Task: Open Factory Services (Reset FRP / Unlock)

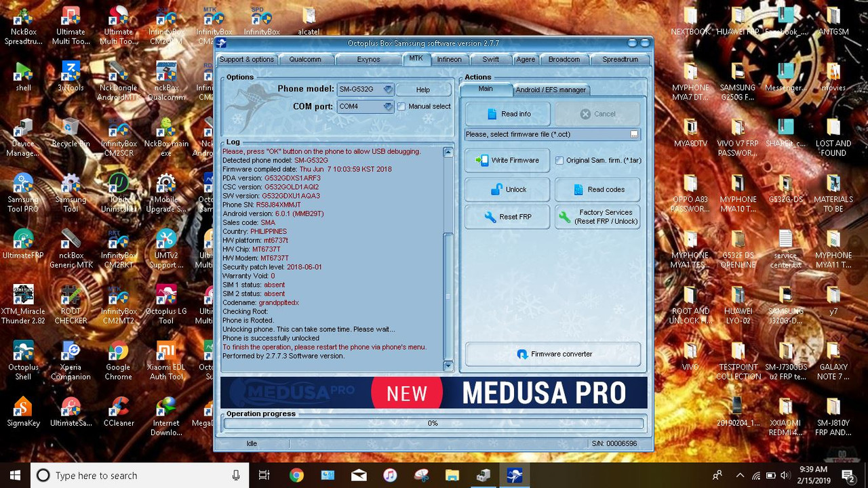Action: [597, 217]
